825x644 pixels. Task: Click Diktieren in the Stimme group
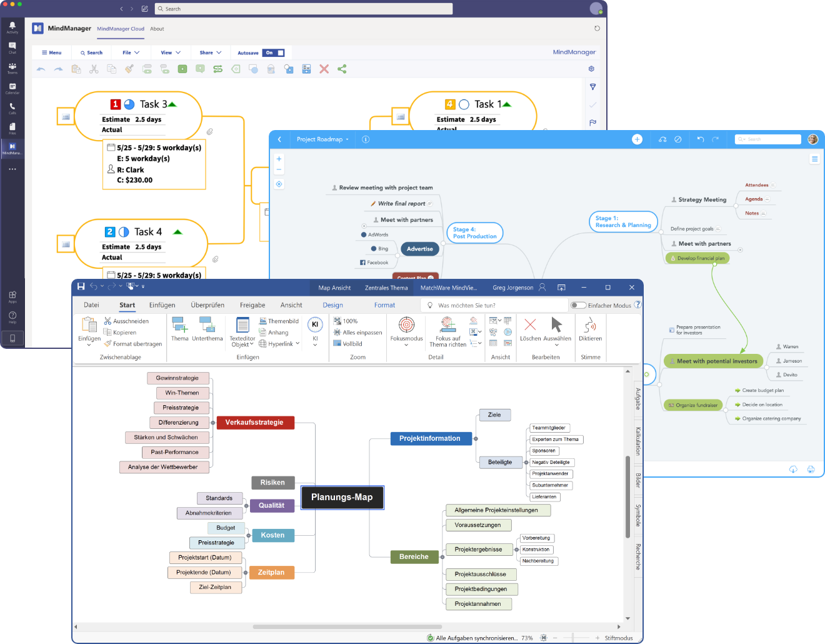point(590,329)
